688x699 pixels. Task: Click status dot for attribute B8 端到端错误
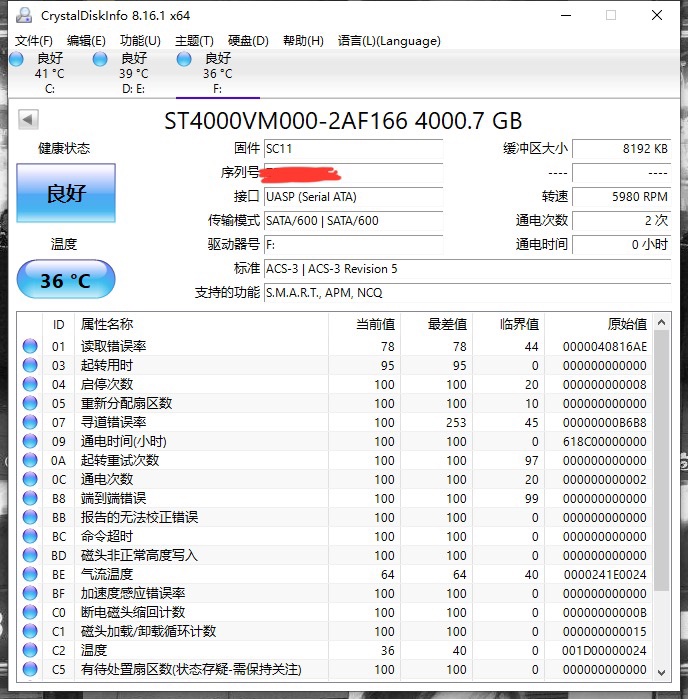coord(30,498)
